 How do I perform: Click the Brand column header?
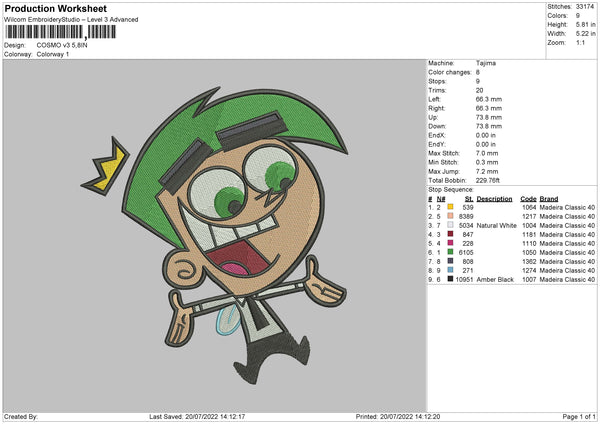[550, 198]
